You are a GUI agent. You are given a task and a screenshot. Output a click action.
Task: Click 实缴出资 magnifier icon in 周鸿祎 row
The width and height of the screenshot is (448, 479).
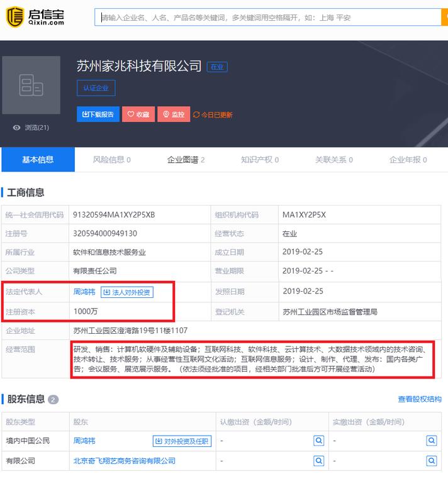pyautogui.click(x=432, y=441)
